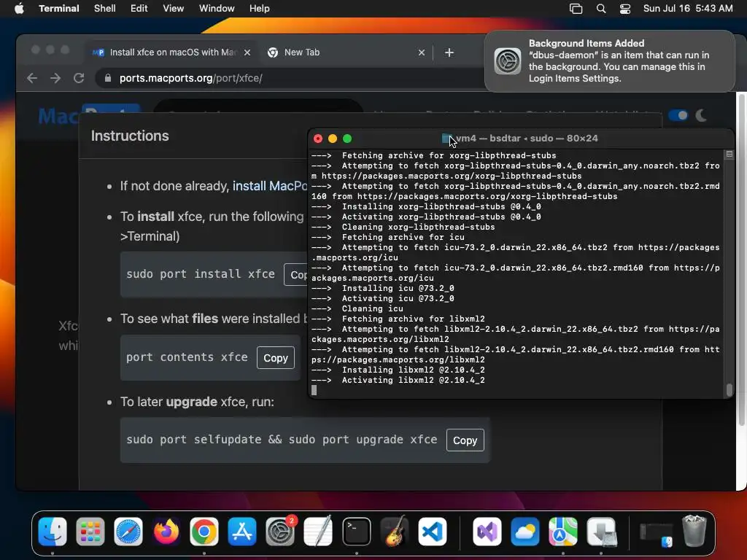Viewport: 747px width, 560px height.
Task: Open the Shell menu
Action: point(105,9)
